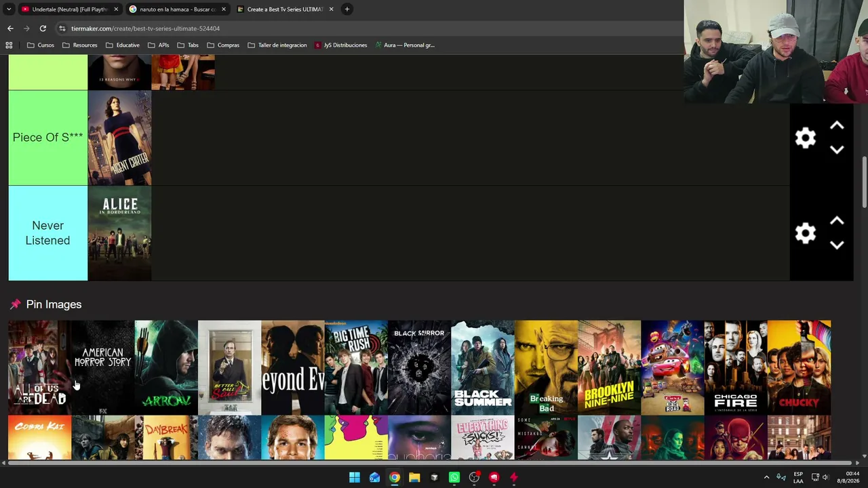868x488 pixels.
Task: Open Cursos bookmark folder
Action: tap(40, 45)
